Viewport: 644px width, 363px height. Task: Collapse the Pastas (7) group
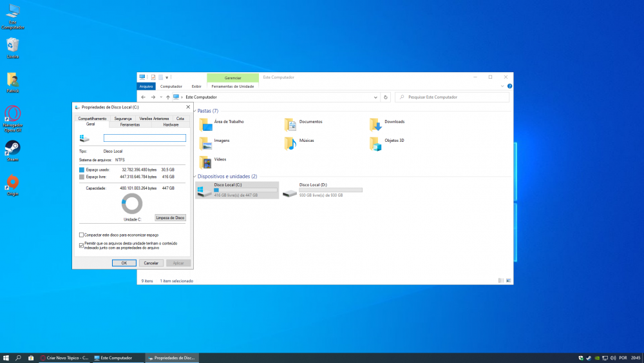pyautogui.click(x=194, y=111)
